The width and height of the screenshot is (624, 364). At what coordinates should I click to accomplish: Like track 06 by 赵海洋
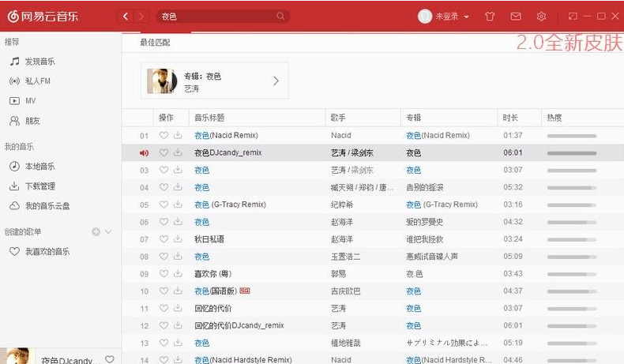tap(164, 222)
